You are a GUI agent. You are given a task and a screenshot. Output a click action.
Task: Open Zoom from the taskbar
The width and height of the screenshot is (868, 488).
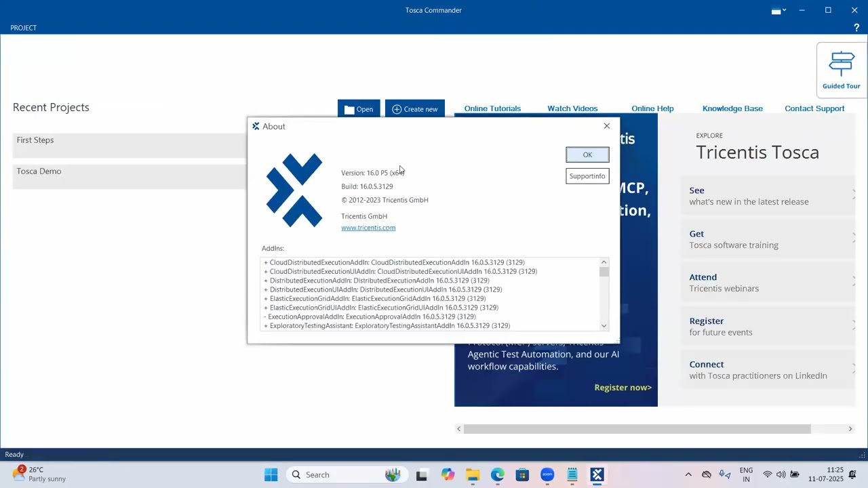pos(547,475)
